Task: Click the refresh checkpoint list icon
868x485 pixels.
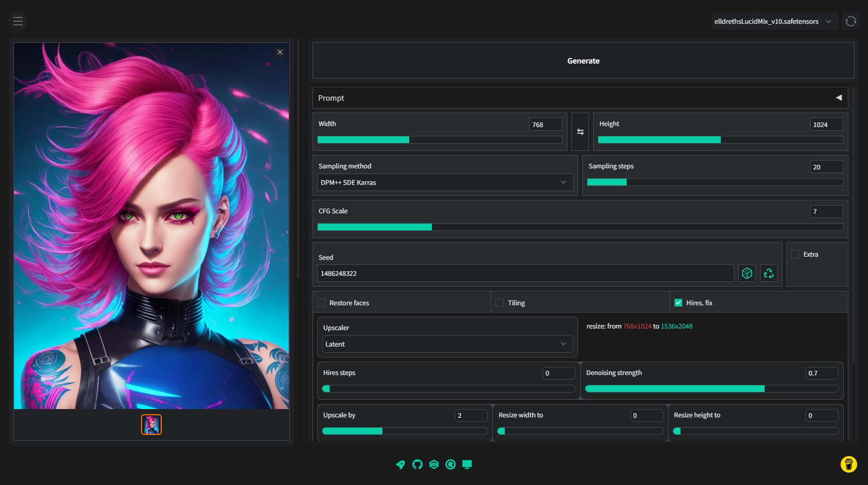Action: (850, 21)
